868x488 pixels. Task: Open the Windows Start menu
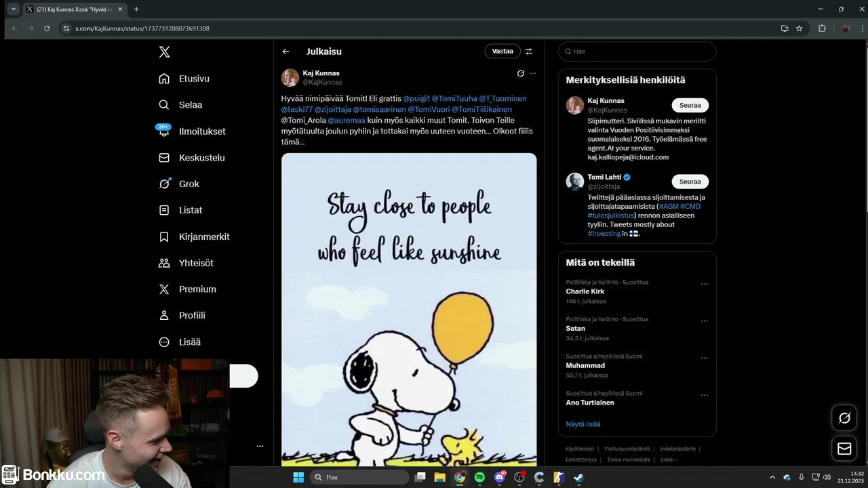coord(298,477)
